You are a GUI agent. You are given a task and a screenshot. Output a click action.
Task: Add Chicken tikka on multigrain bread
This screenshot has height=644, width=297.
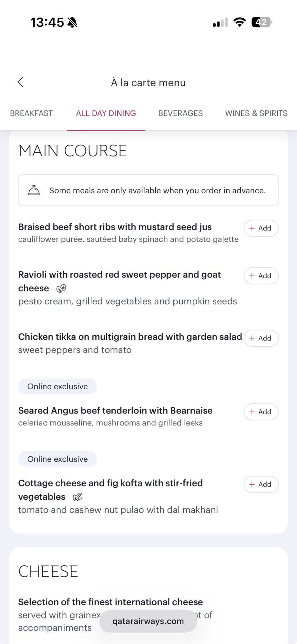pos(261,338)
